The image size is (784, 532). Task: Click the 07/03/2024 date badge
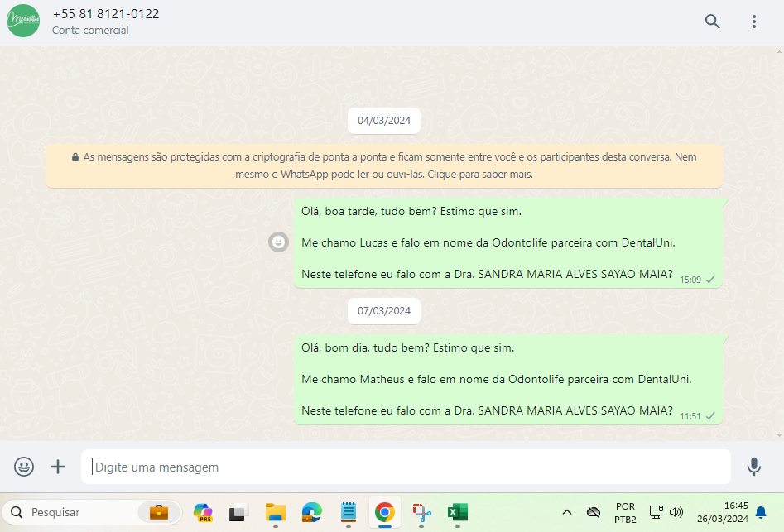pos(384,311)
